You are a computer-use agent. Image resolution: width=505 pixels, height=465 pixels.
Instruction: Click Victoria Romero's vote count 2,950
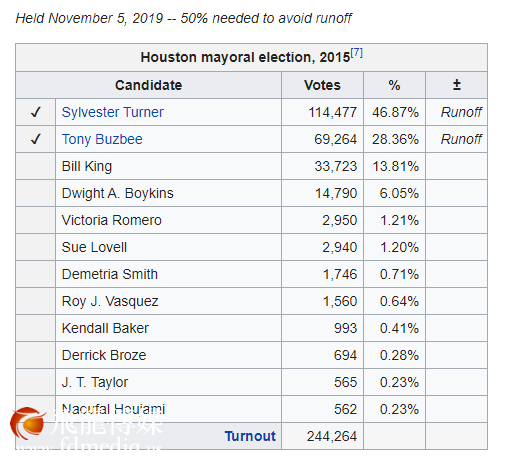(339, 220)
